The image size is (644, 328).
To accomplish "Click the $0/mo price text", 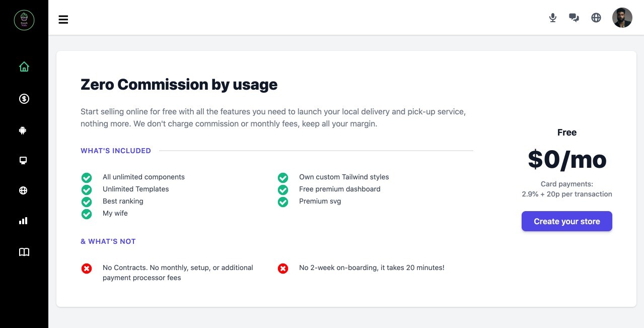I will click(566, 159).
